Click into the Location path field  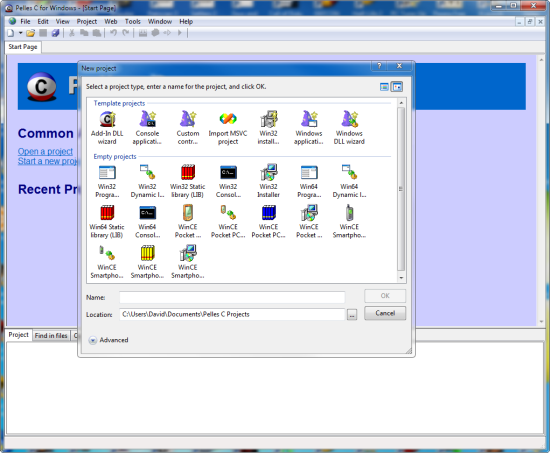[x=232, y=314]
